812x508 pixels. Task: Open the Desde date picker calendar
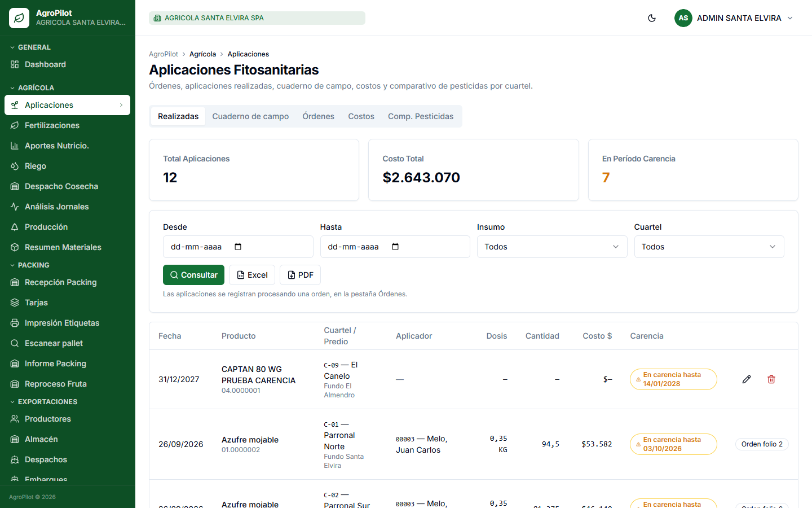click(x=238, y=247)
